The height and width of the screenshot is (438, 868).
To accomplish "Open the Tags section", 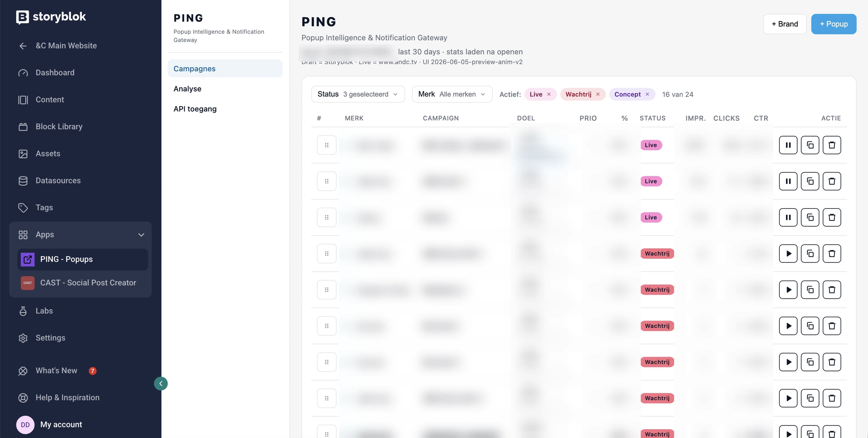I will 35,207.
